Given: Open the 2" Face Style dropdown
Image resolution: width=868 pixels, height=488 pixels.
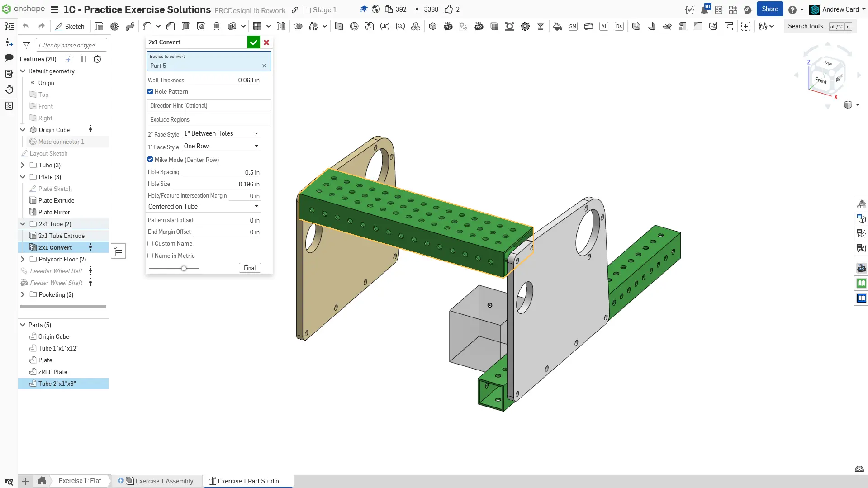Looking at the screenshot, I should pyautogui.click(x=221, y=133).
